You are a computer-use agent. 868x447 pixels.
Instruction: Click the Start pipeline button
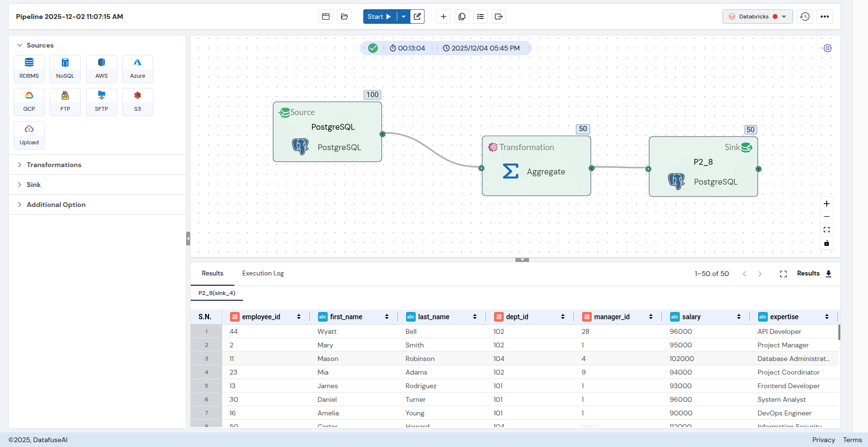[379, 17]
